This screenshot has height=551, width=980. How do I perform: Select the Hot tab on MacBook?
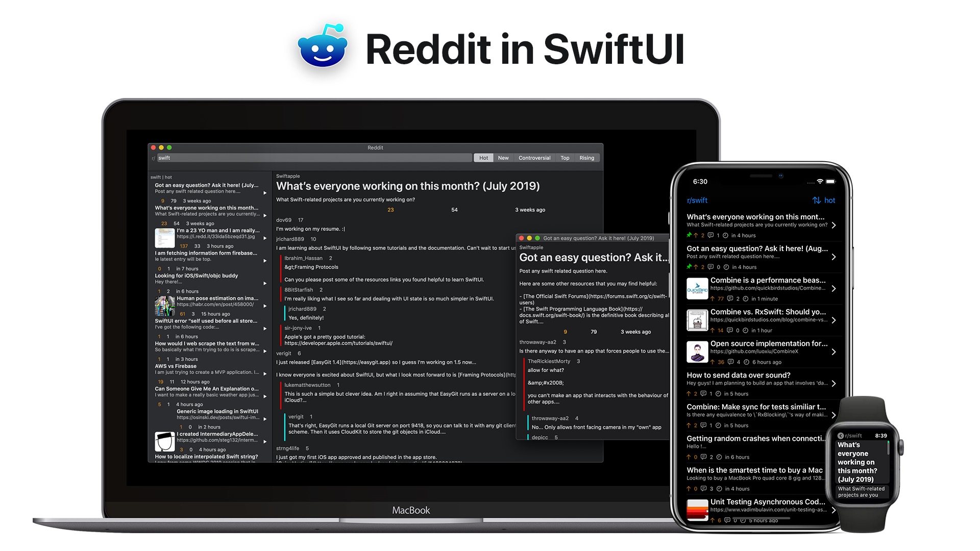tap(483, 158)
